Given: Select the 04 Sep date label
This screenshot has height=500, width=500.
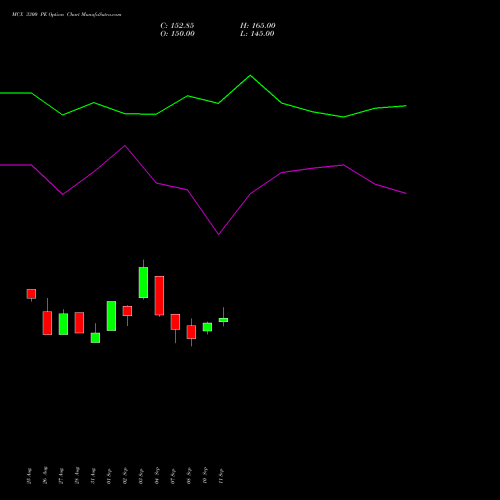Looking at the screenshot, I should click(157, 476).
